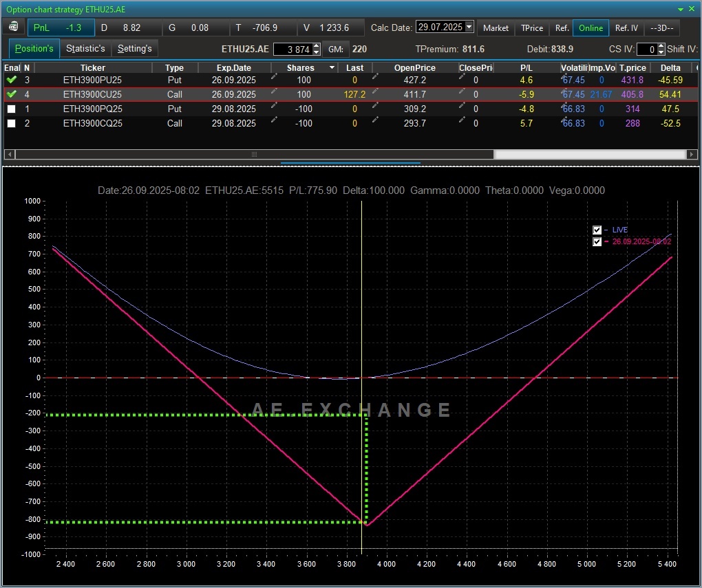Edit Shares pencil for ETH3900CQ25 row
702x588 pixels.
click(x=274, y=120)
